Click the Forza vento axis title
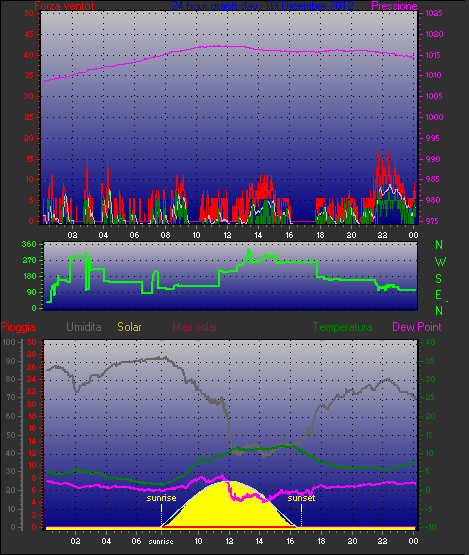 click(64, 6)
